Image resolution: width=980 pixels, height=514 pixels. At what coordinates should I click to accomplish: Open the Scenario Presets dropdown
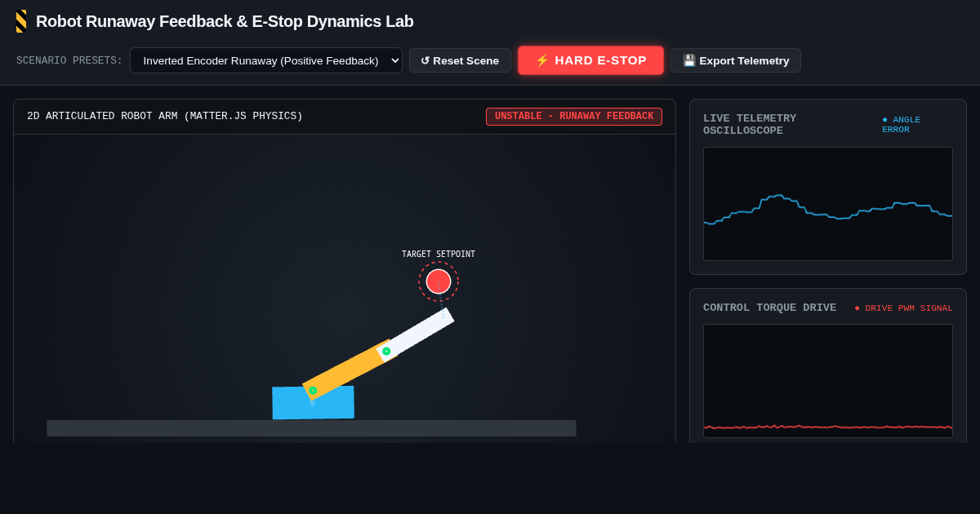266,60
